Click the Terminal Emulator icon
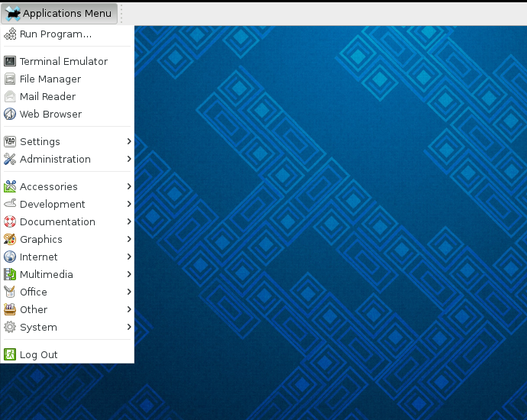This screenshot has height=420, width=527. pyautogui.click(x=10, y=61)
